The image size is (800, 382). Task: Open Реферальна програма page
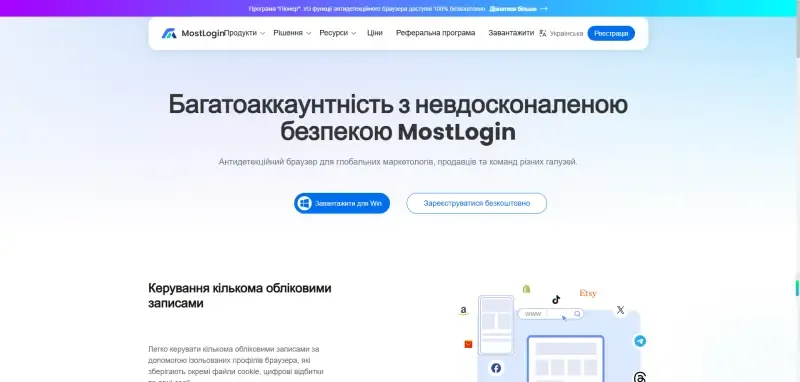click(x=435, y=33)
